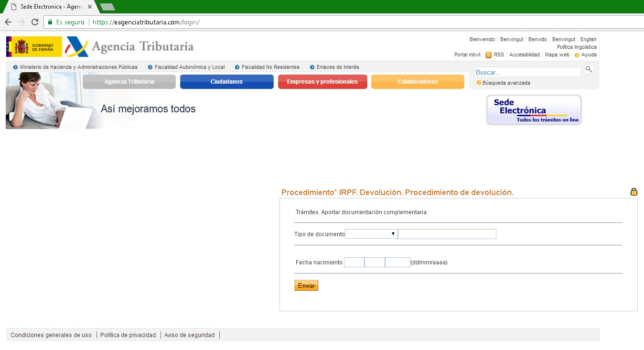Open the Ciudadanos menu tab
The width and height of the screenshot is (644, 350).
pos(226,82)
